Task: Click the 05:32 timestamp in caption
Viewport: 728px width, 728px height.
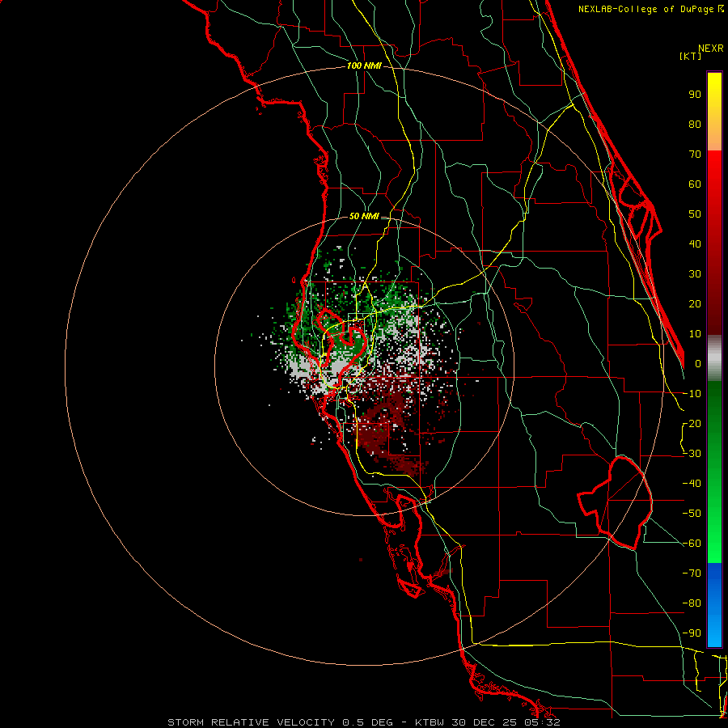Action: 544,722
